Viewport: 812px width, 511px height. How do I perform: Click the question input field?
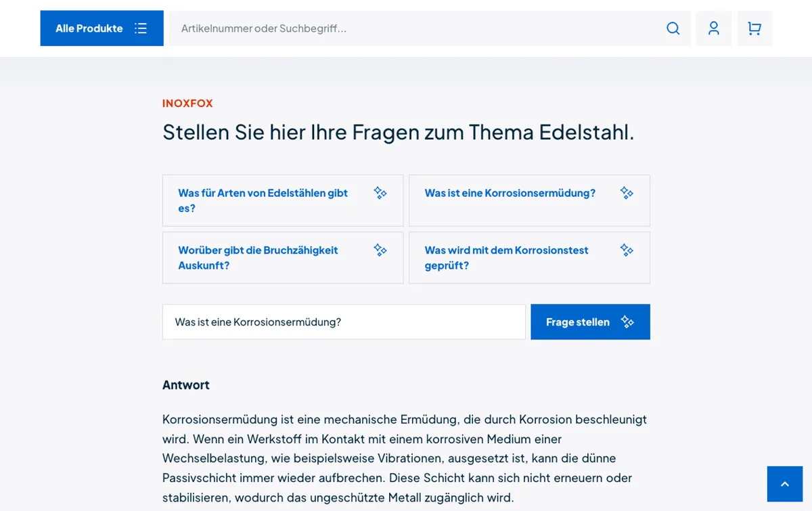pos(344,322)
